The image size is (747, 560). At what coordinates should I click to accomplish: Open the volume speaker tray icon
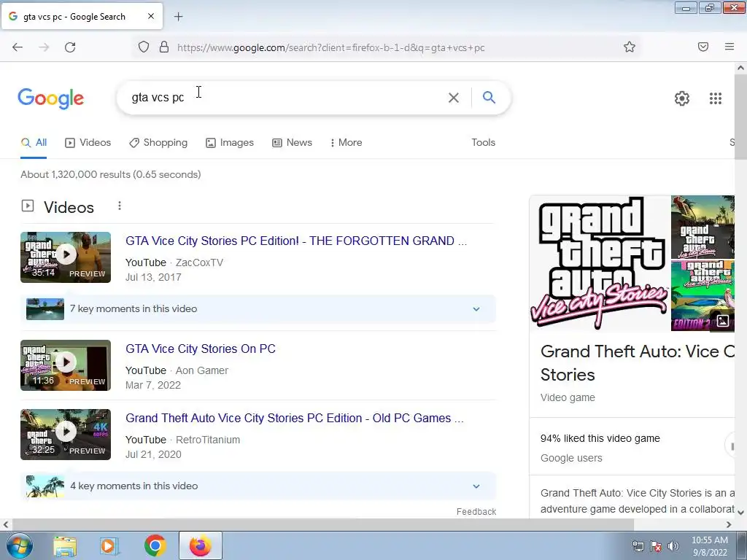(673, 546)
